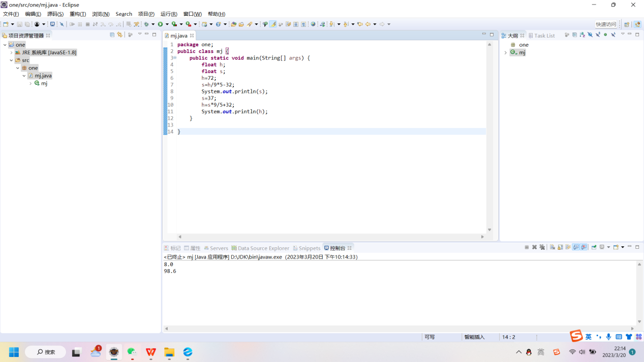Close the mj.java editor tab

192,36
